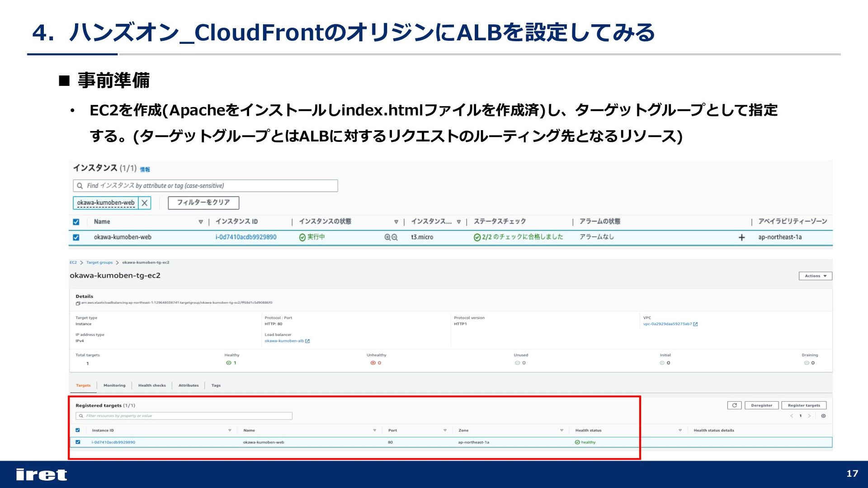Image resolution: width=868 pixels, height=488 pixels.
Task: Click the plus icon in alarm column
Action: [742, 237]
